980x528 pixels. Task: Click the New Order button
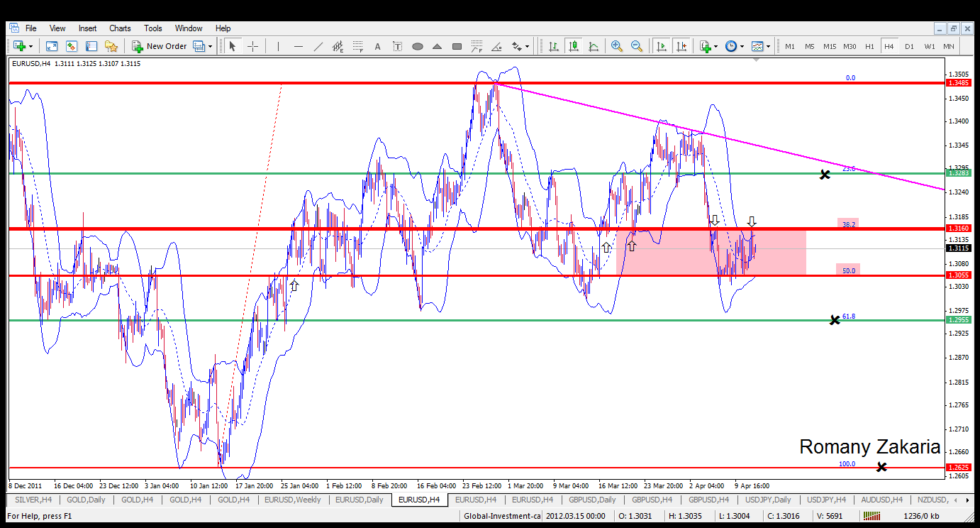point(160,46)
